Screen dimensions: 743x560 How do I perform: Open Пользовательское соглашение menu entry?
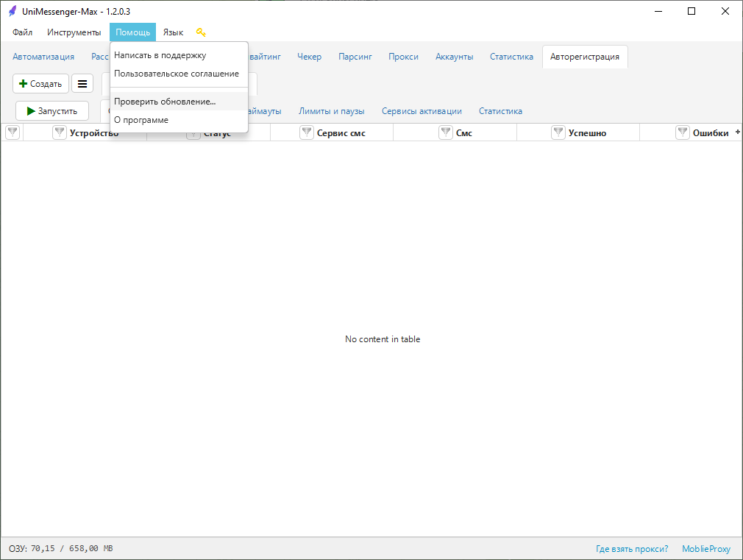pos(179,74)
